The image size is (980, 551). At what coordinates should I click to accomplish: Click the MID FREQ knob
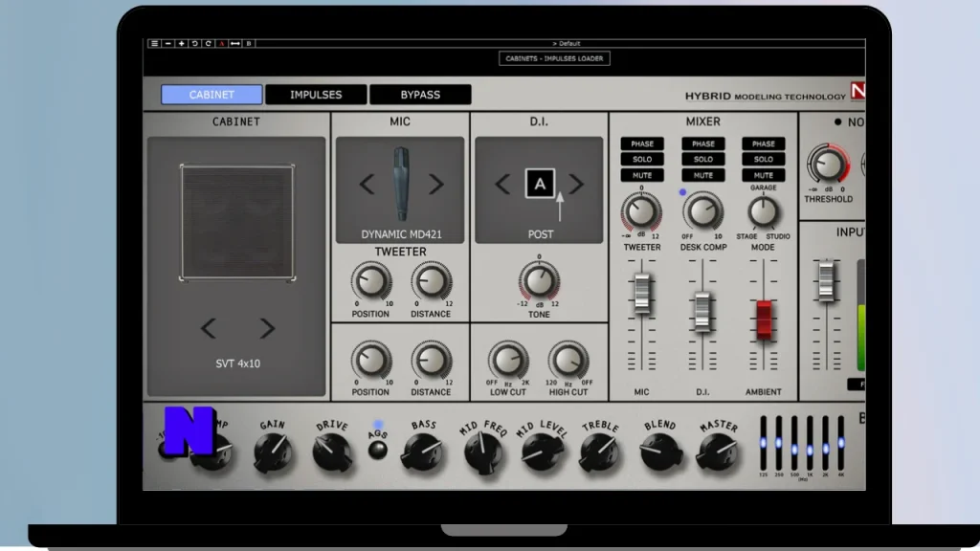point(483,452)
